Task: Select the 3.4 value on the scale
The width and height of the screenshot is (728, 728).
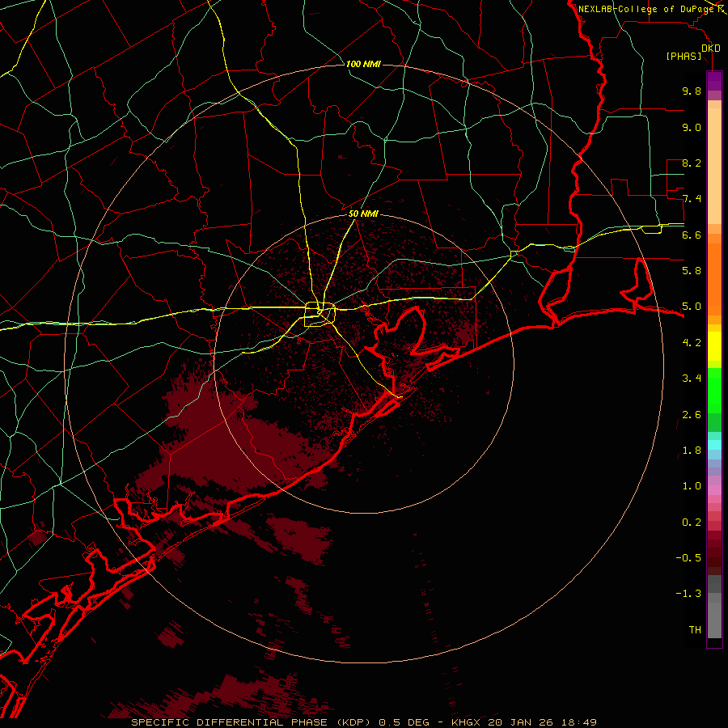Action: [692, 378]
